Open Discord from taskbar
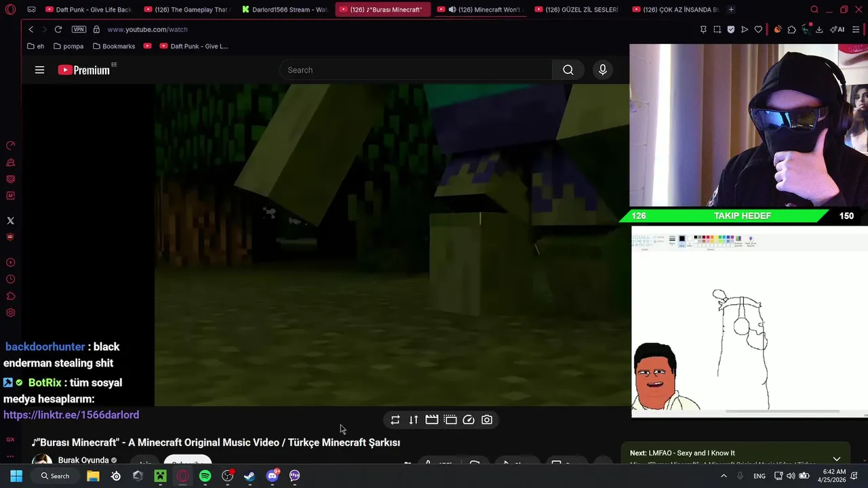 pyautogui.click(x=272, y=476)
